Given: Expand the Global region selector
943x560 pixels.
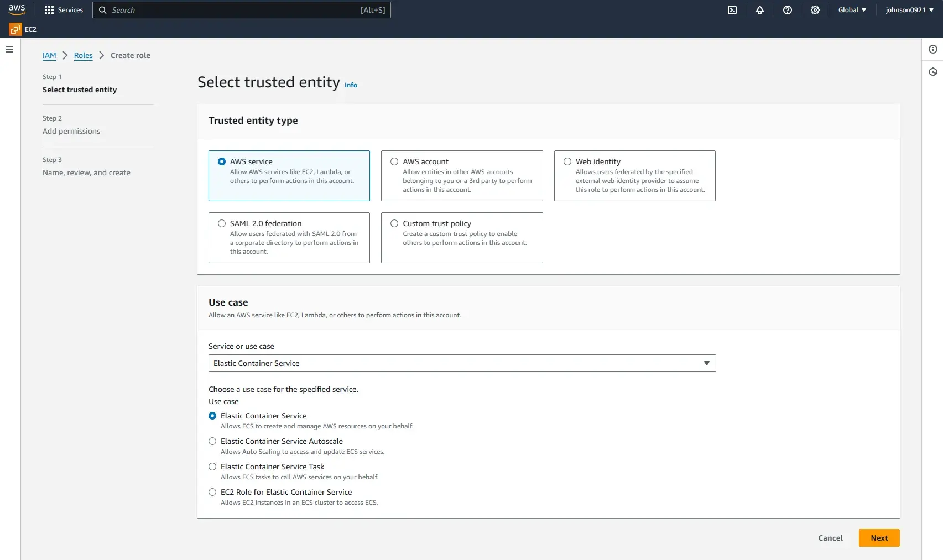Looking at the screenshot, I should [x=851, y=9].
